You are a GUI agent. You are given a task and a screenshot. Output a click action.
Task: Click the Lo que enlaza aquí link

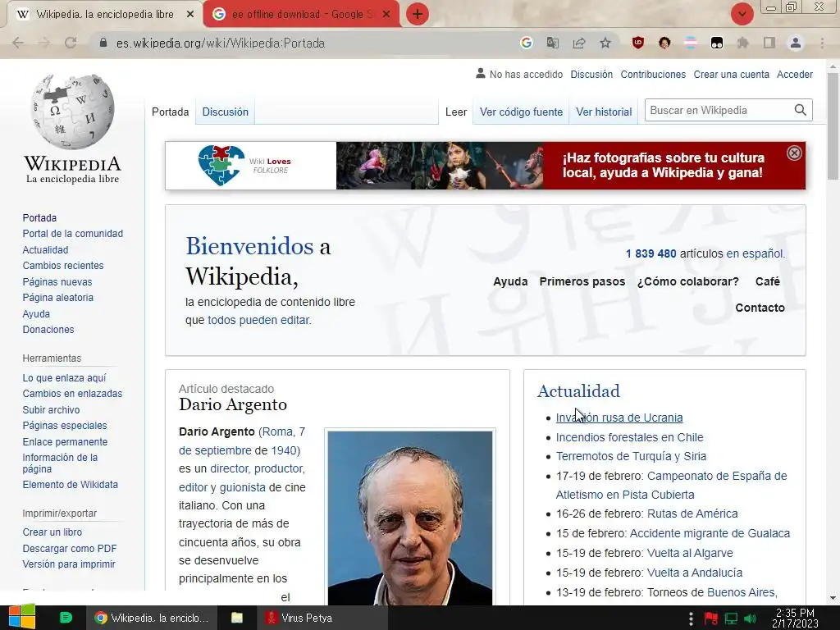[x=64, y=377]
